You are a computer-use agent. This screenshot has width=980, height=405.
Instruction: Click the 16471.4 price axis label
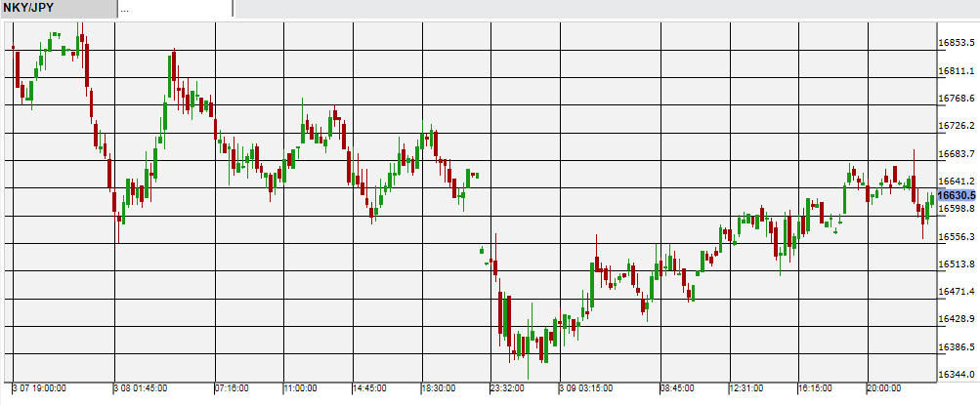click(957, 292)
